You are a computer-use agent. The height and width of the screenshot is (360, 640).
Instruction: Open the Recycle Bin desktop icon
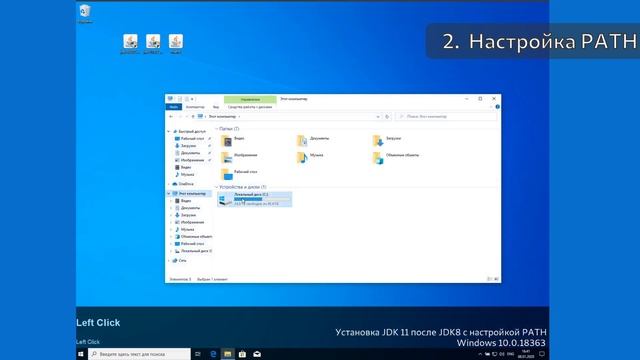85,13
